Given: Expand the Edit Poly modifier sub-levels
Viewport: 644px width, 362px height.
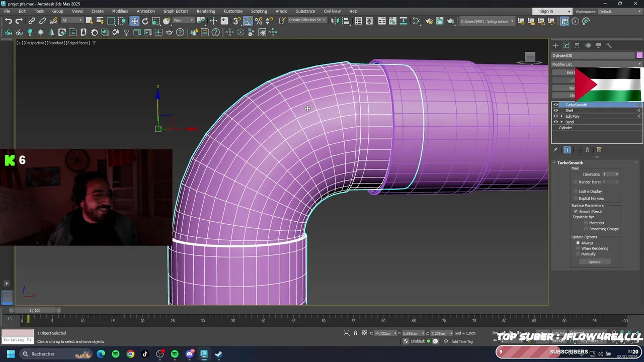Looking at the screenshot, I should [x=562, y=116].
